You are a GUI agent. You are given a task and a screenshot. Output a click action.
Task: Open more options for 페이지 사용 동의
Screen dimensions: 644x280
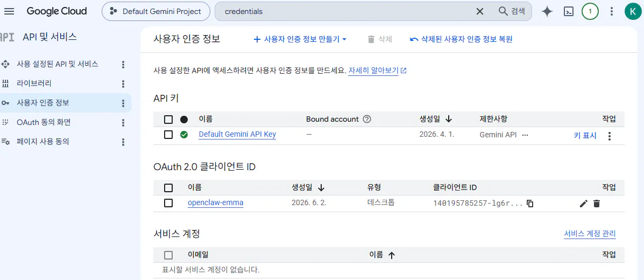123,142
